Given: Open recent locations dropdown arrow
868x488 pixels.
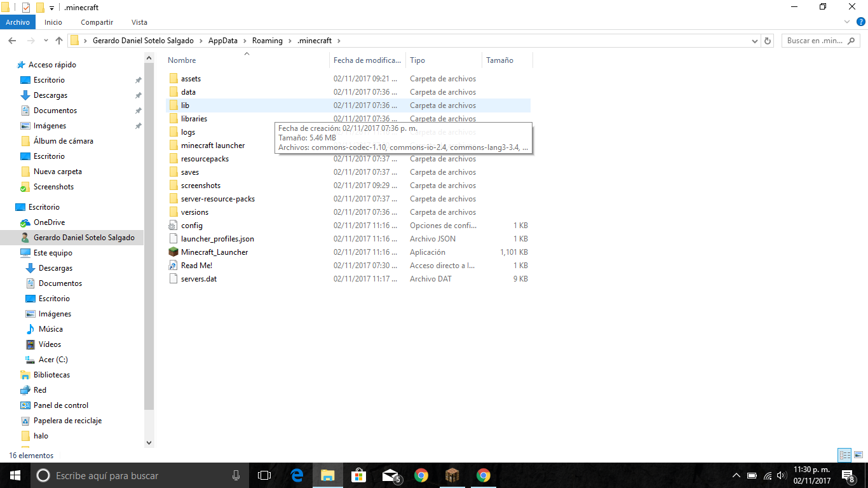Looking at the screenshot, I should click(45, 41).
